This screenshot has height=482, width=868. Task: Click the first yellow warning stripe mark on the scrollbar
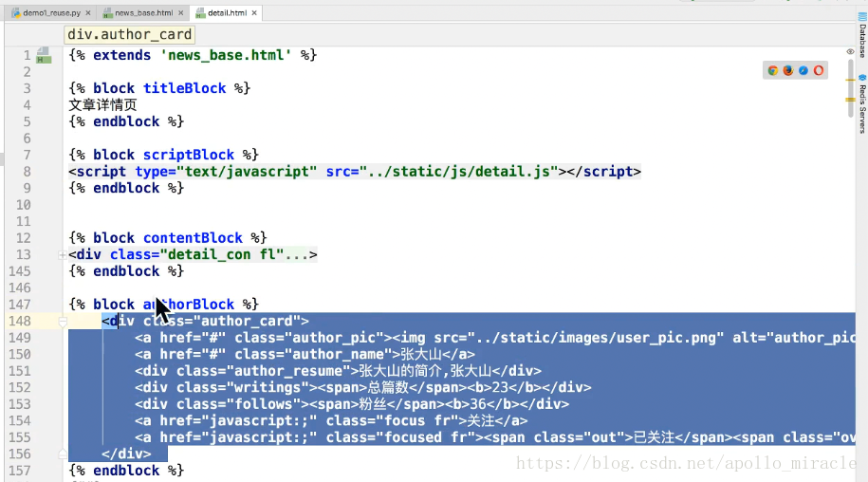pyautogui.click(x=851, y=81)
